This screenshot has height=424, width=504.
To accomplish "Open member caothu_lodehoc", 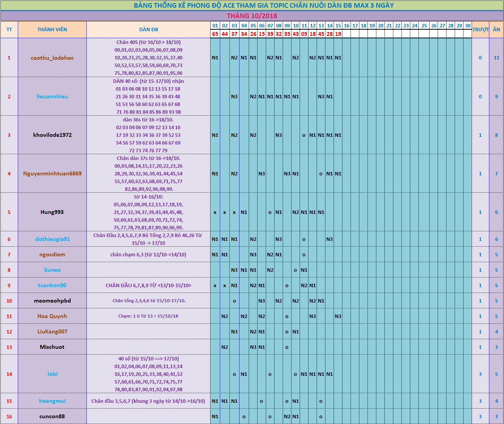I will (52, 58).
